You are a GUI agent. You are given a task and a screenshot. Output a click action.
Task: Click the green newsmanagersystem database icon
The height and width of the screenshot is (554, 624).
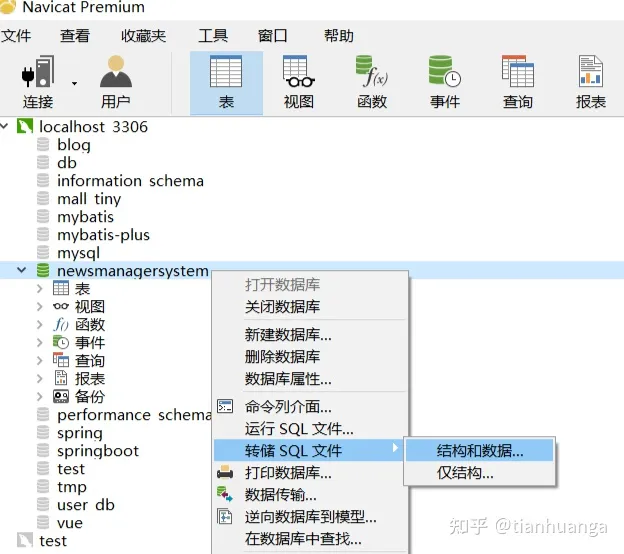point(43,270)
